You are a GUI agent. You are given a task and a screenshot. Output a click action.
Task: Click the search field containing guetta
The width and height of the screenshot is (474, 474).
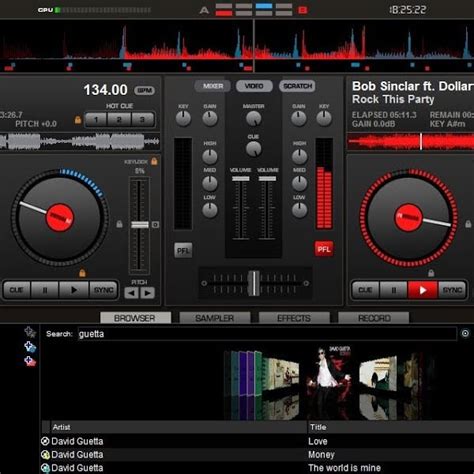point(267,334)
